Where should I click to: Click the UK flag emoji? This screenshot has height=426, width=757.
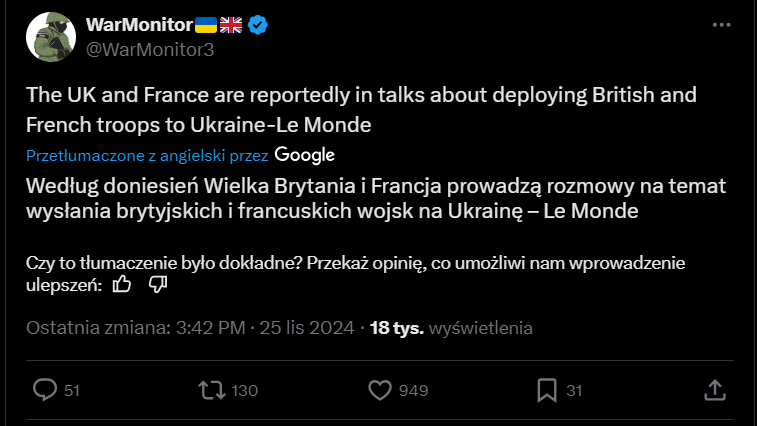coord(232,26)
